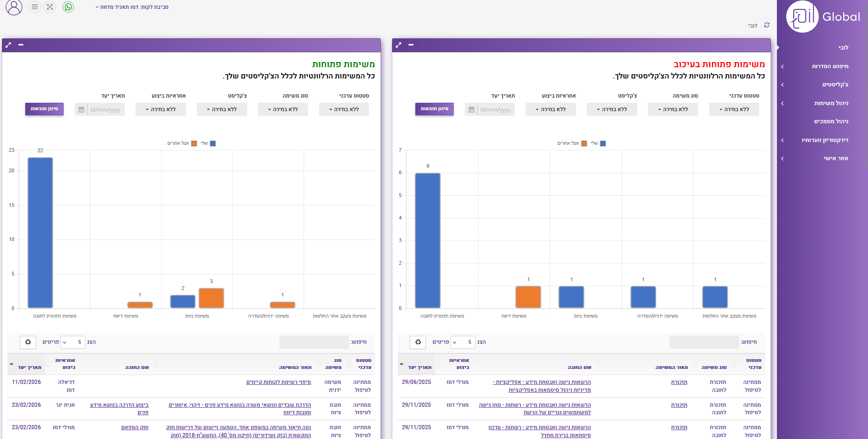Image resolution: width=868 pixels, height=439 pixels.
Task: Toggle fullscreen mode icon in top bar
Action: 50,7
